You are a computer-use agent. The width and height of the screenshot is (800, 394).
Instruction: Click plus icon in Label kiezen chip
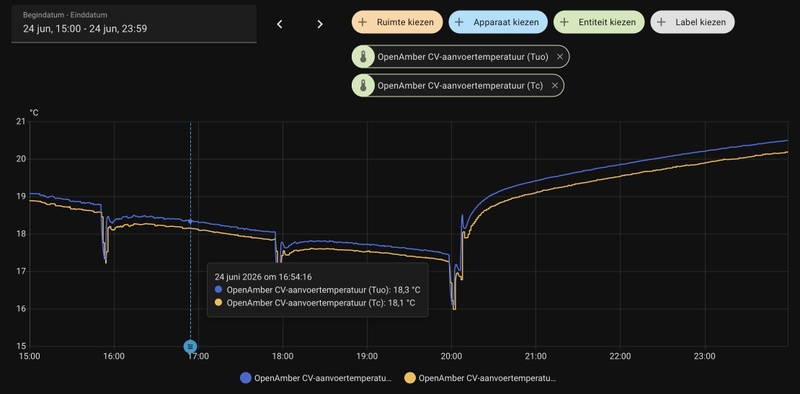point(661,22)
